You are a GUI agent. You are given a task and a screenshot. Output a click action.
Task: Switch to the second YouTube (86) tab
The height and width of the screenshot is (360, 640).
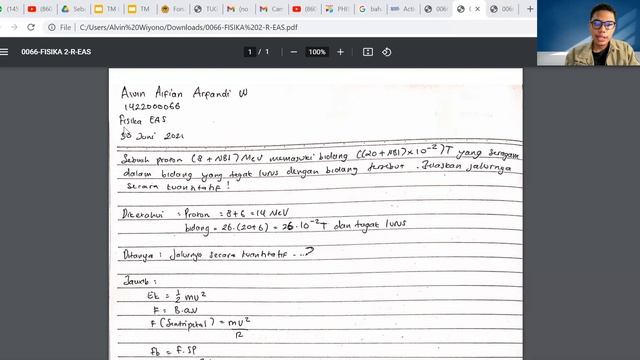click(305, 9)
